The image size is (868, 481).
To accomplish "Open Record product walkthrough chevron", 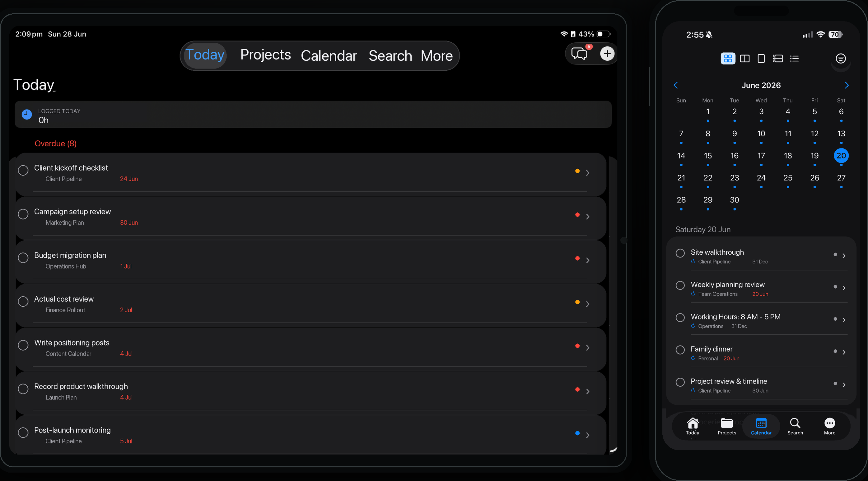I will click(x=587, y=391).
